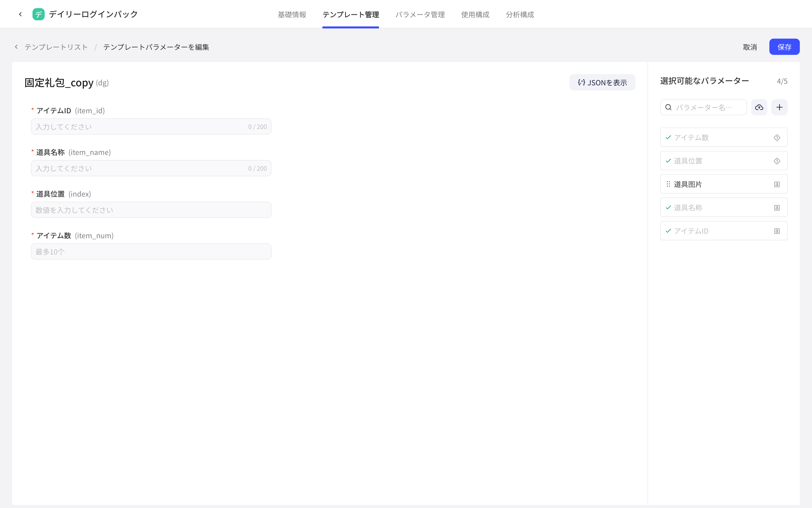
Task: Click the text type icon on 道具图片 row
Action: (777, 184)
